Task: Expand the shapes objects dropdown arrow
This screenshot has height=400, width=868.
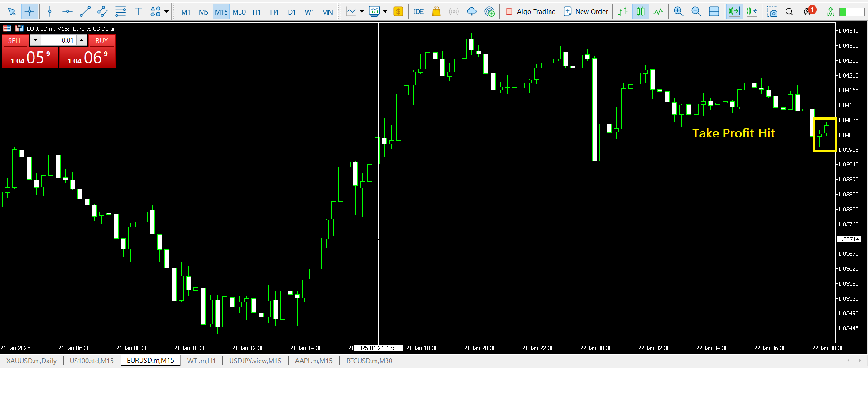Action: pyautogui.click(x=167, y=12)
